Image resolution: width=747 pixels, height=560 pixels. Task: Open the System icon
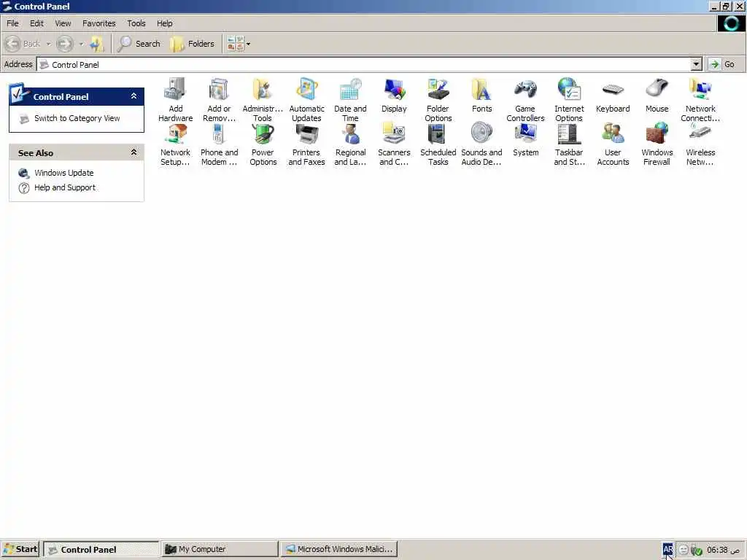pos(525,140)
